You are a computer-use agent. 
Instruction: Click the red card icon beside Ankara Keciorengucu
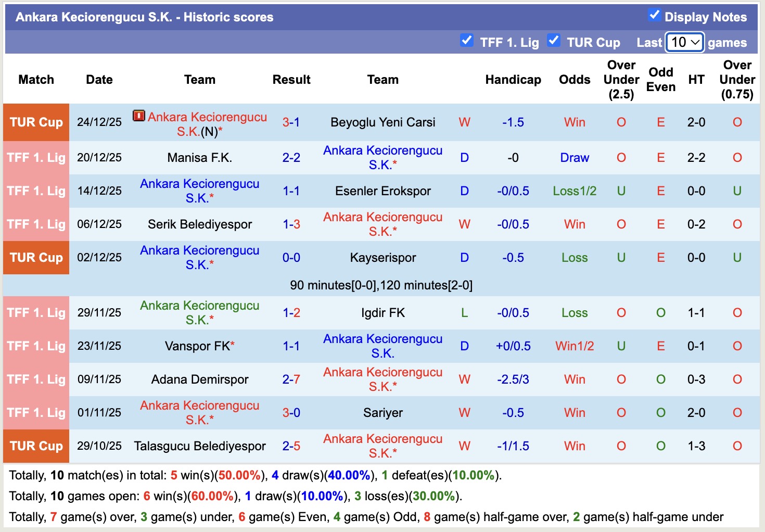tap(138, 116)
